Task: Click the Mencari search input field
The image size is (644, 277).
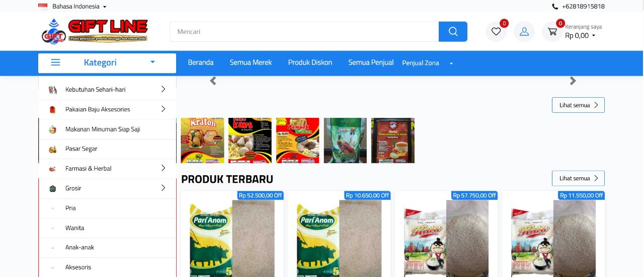Action: [x=304, y=32]
